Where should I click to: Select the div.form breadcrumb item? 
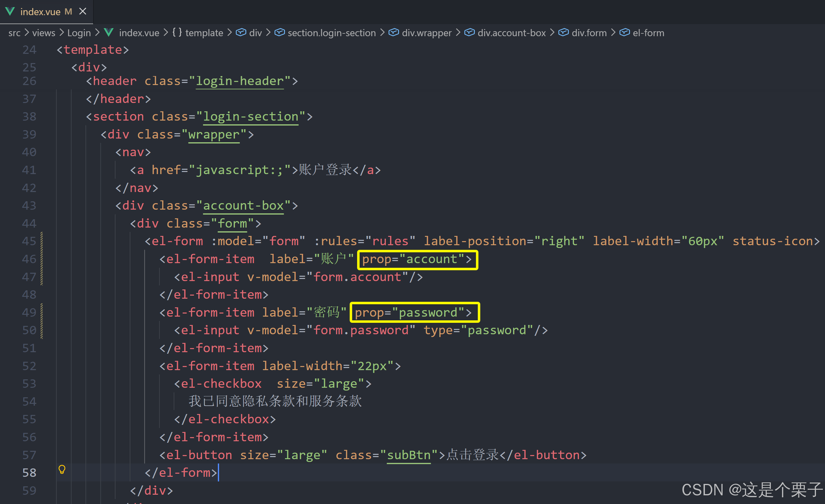(589, 33)
